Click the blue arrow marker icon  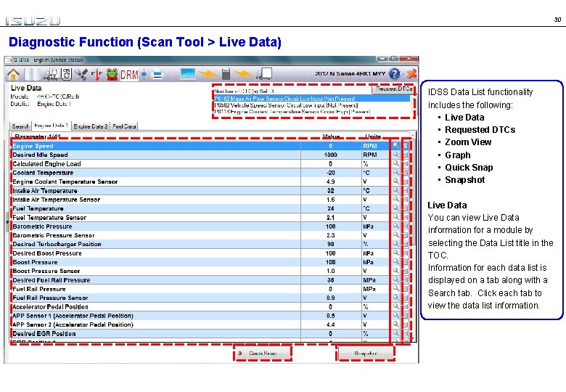pyautogui.click(x=144, y=74)
